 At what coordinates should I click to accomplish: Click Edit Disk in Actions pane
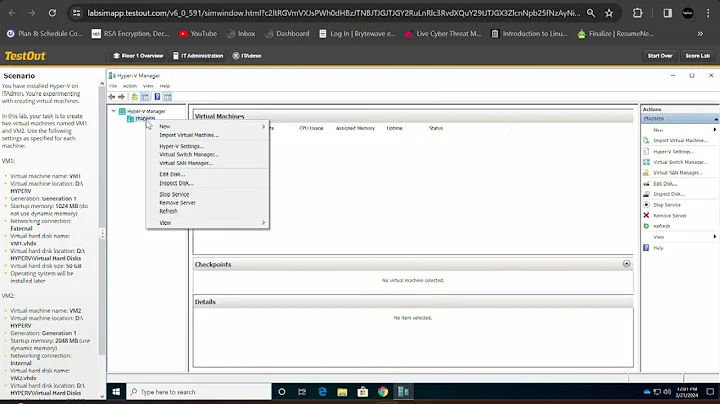click(x=665, y=184)
